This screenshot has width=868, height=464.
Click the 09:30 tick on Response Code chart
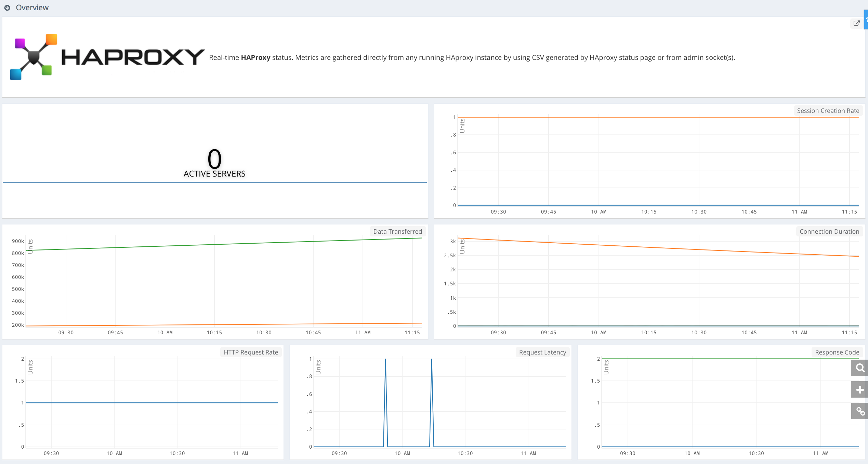(628, 453)
